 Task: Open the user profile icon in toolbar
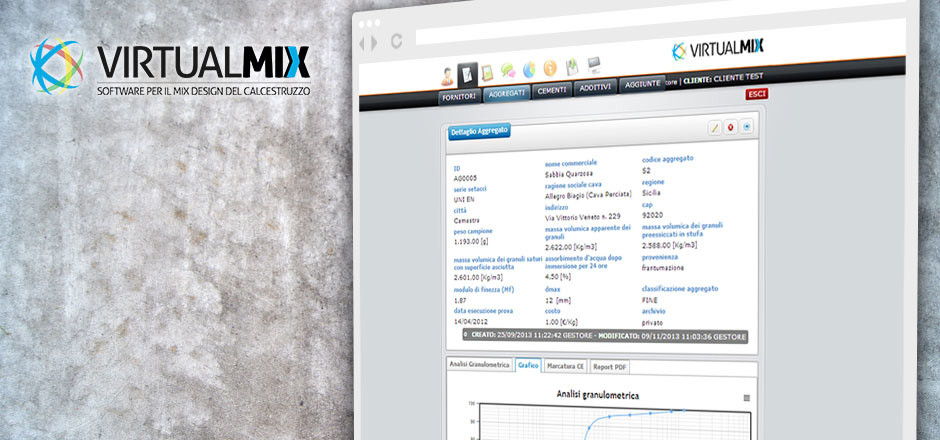(447, 76)
